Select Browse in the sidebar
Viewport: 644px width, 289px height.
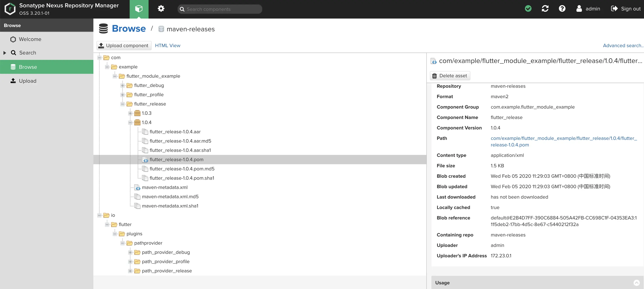click(x=46, y=67)
